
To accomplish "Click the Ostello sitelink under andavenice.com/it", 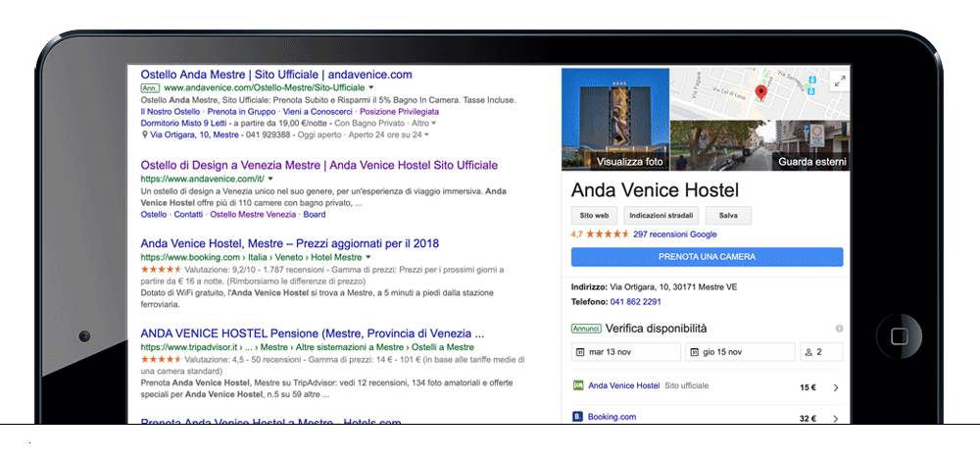I will (154, 214).
